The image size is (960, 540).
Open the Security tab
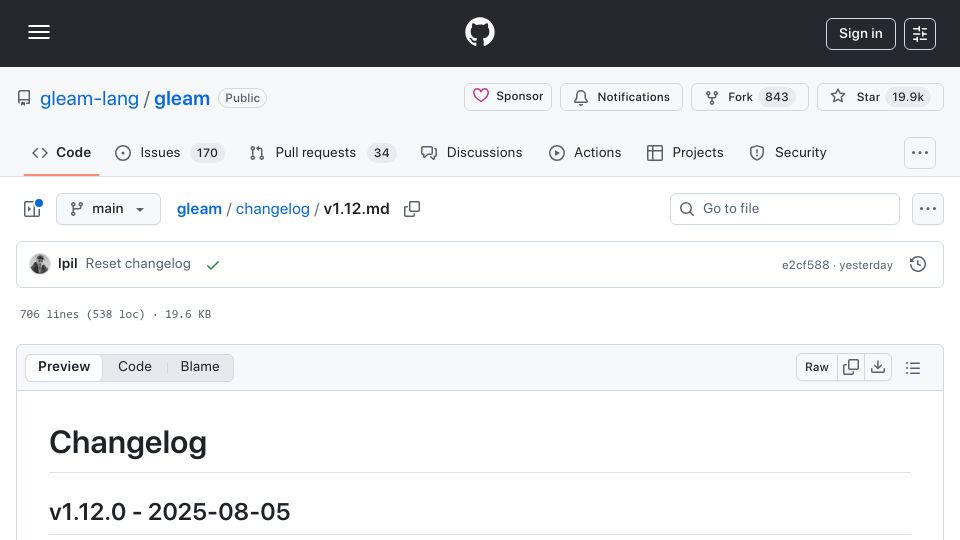pyautogui.click(x=788, y=152)
